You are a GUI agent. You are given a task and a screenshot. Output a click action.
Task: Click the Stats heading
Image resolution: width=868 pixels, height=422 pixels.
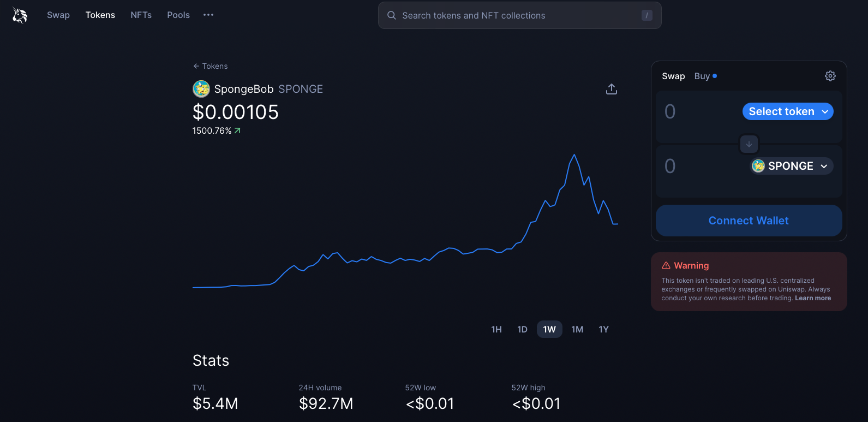[x=211, y=360]
